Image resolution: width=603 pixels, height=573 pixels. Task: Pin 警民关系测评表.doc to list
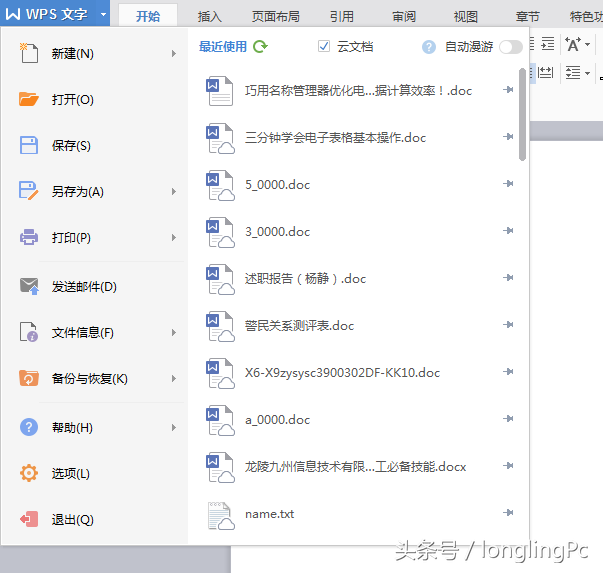508,325
